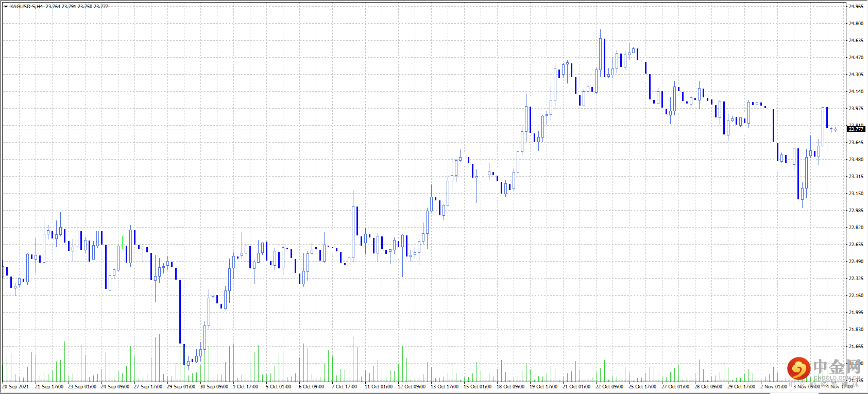Click the 23.645 price axis label
This screenshot has width=868, height=394.
pyautogui.click(x=856, y=143)
